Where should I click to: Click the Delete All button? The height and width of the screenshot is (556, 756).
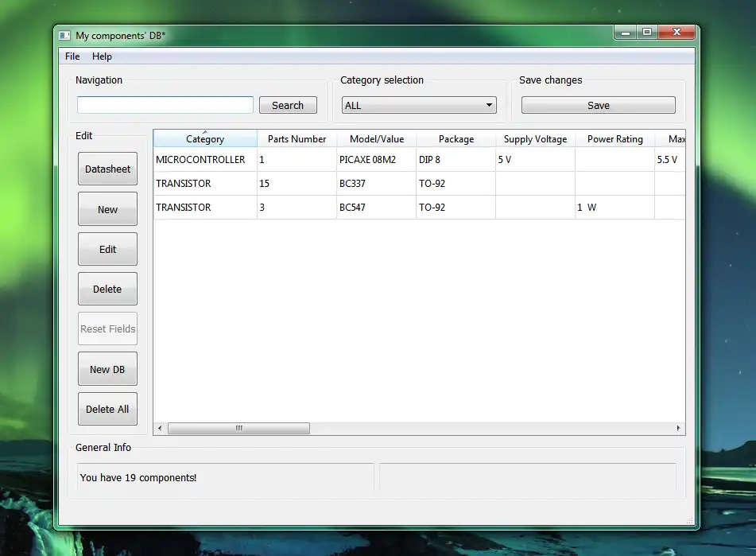click(107, 409)
